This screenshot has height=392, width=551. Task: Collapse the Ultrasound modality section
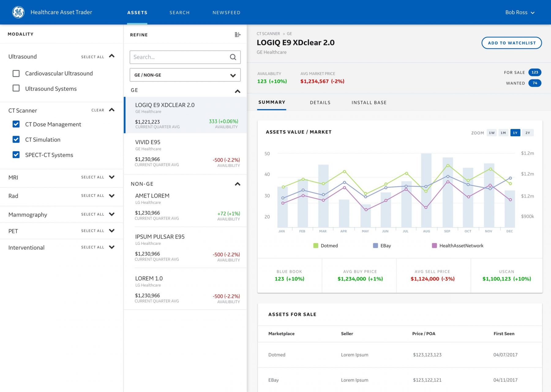[112, 56]
